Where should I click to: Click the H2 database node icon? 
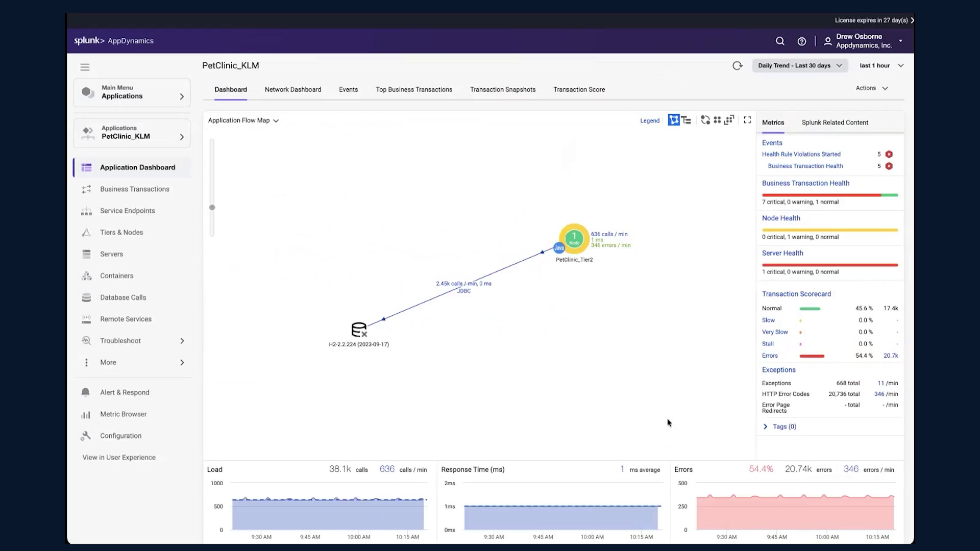tap(359, 330)
